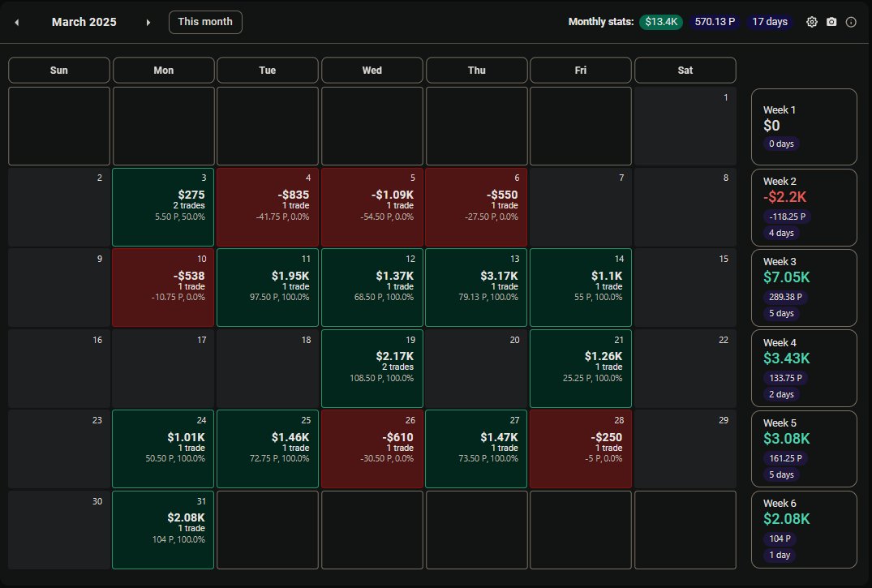
Task: Open the Week 1 summary card
Action: (804, 127)
